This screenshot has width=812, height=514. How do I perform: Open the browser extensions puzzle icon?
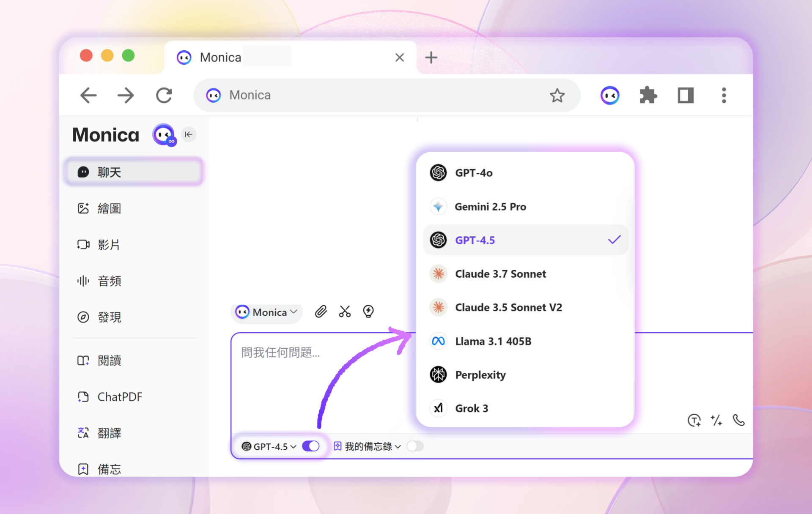point(648,96)
